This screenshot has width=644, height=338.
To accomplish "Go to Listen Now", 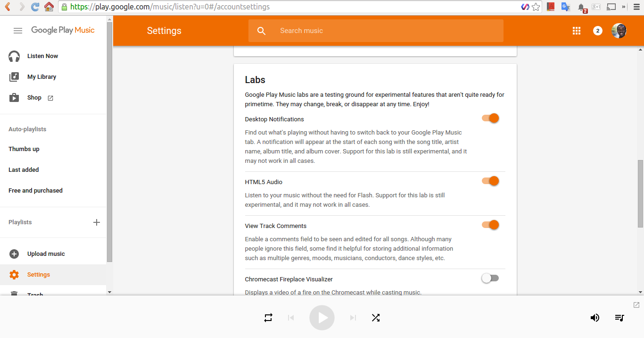I will (x=42, y=56).
